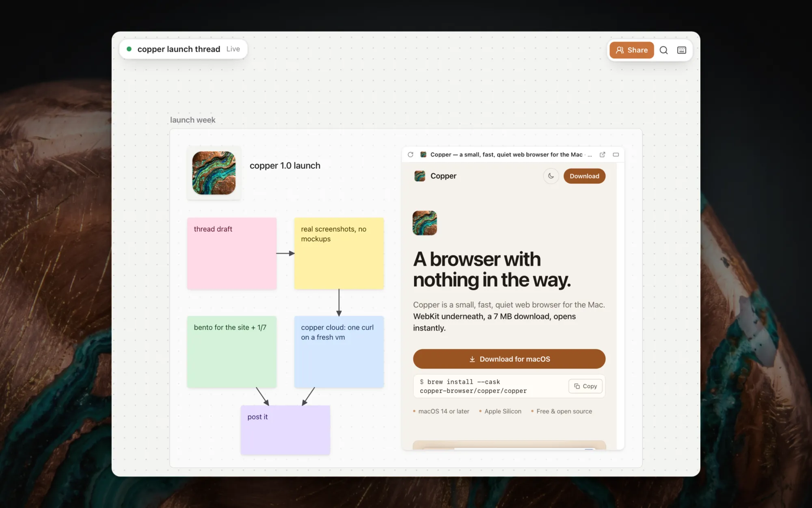
Task: Open the canvas search magnifier
Action: point(663,50)
